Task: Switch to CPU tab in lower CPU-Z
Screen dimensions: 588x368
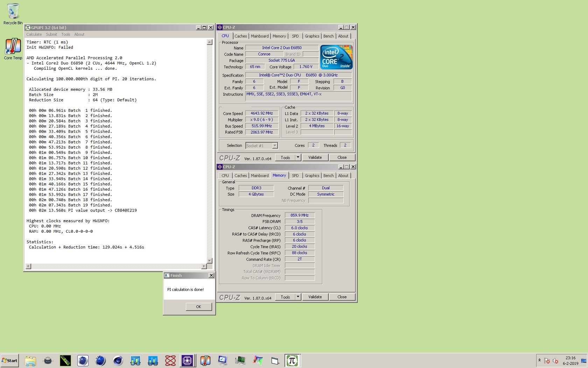Action: point(225,176)
